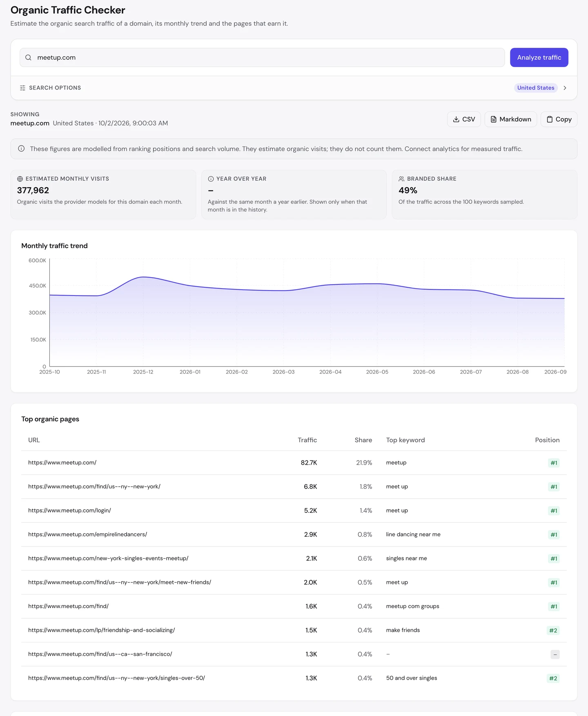Viewport: 588px width, 716px height.
Task: Click the globe icon beside Estimated Monthly Visits
Action: pos(20,179)
